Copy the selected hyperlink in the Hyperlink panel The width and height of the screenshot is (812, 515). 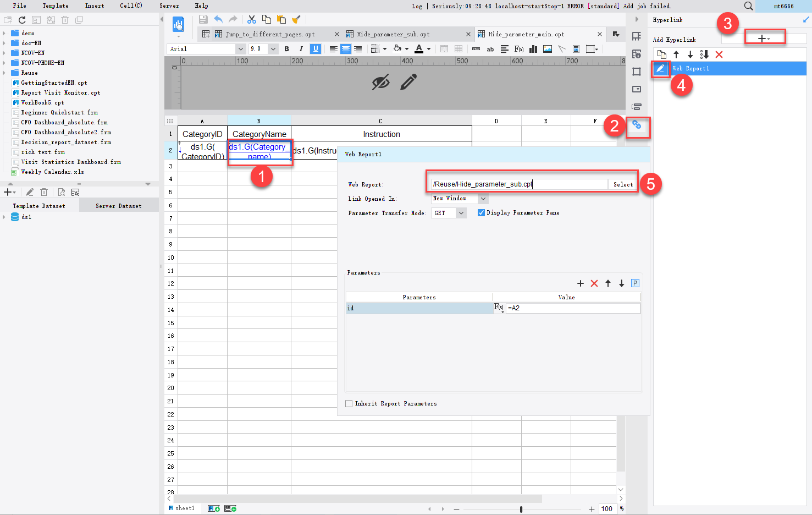tap(662, 54)
